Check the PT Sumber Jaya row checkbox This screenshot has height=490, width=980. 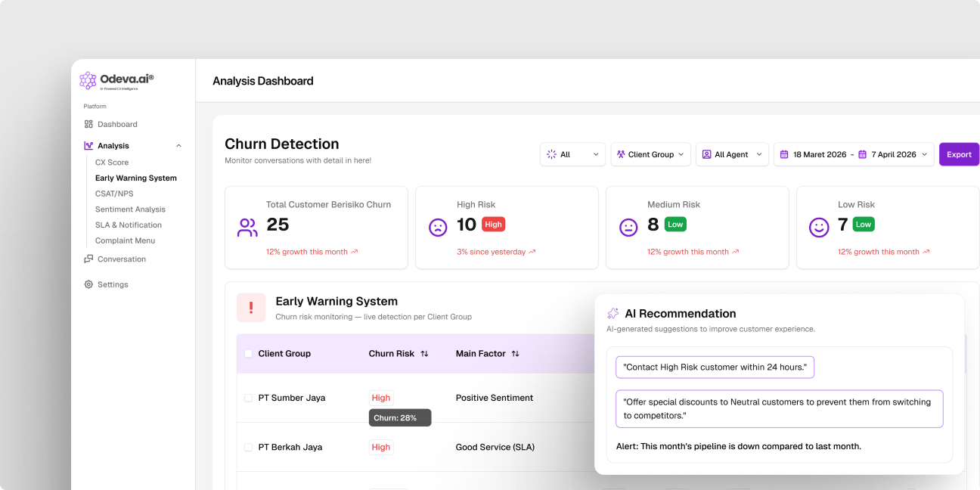point(248,398)
